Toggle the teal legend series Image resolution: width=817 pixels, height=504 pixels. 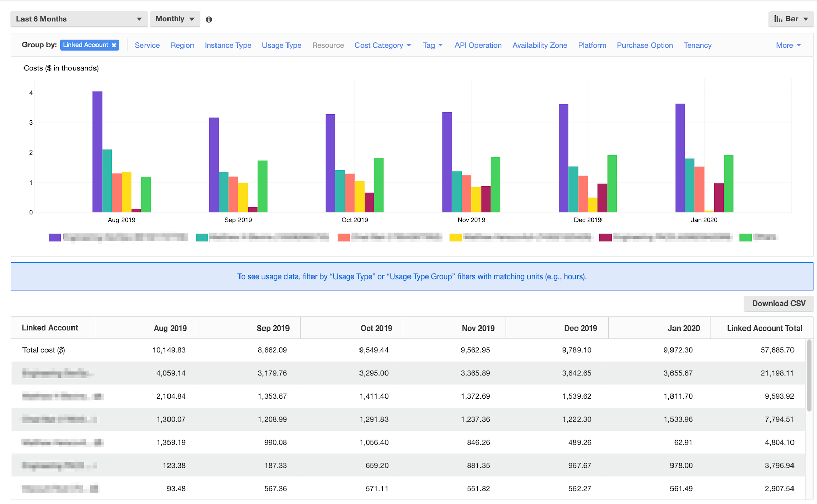202,237
